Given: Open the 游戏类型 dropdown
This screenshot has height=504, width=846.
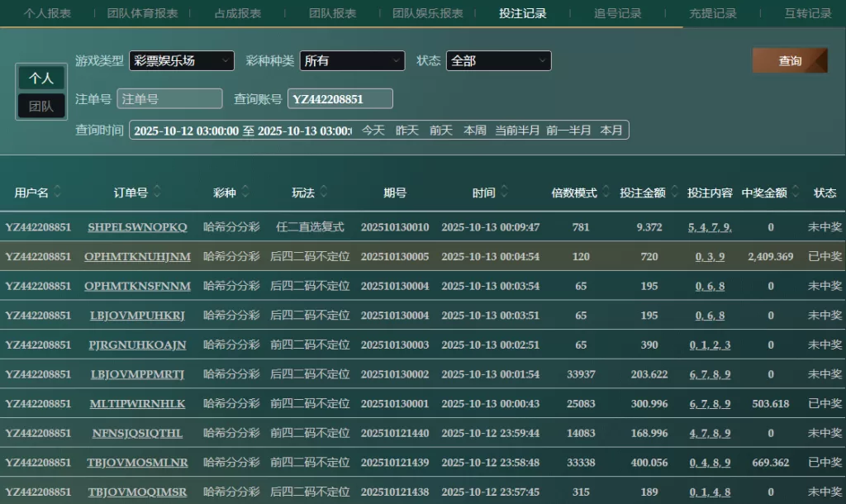Looking at the screenshot, I should [x=181, y=61].
